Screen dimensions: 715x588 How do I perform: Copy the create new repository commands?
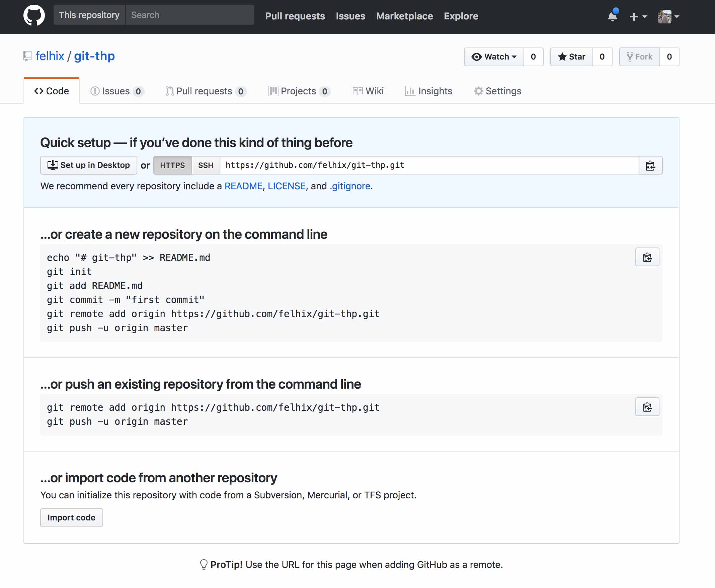[647, 257]
